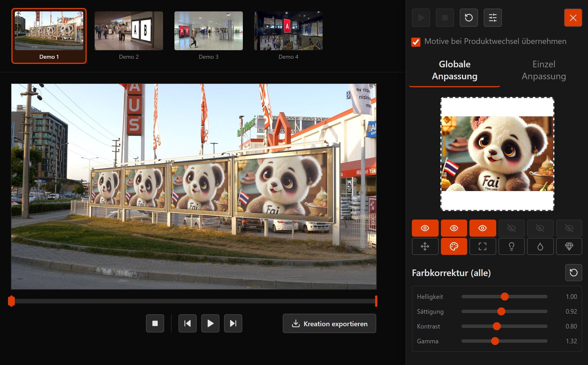Select the light bulb tool

(512, 246)
